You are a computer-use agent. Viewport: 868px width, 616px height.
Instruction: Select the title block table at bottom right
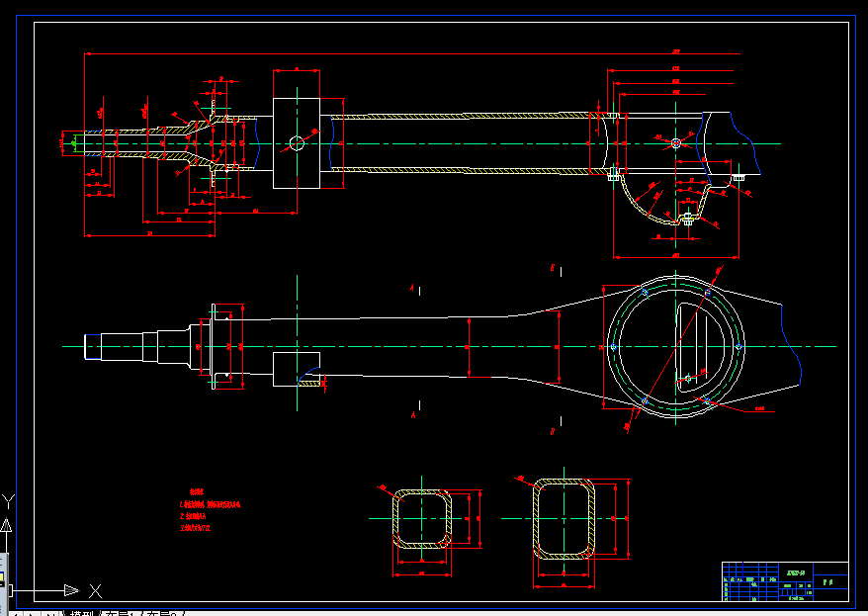pos(785,581)
